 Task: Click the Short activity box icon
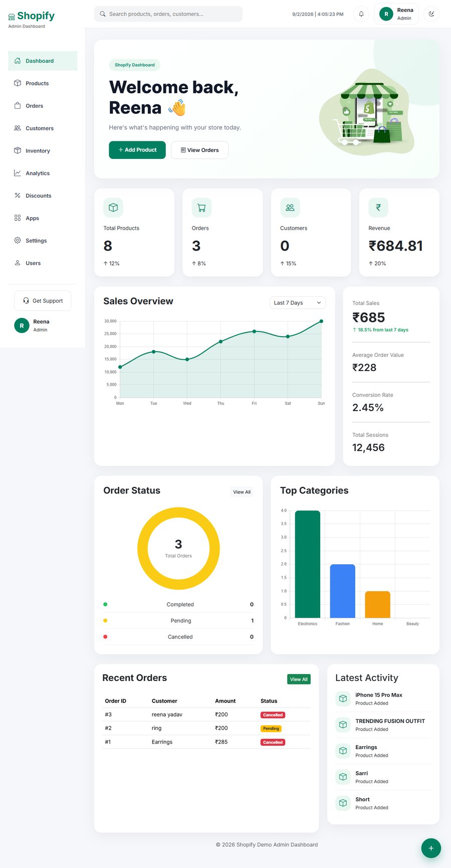(x=343, y=803)
